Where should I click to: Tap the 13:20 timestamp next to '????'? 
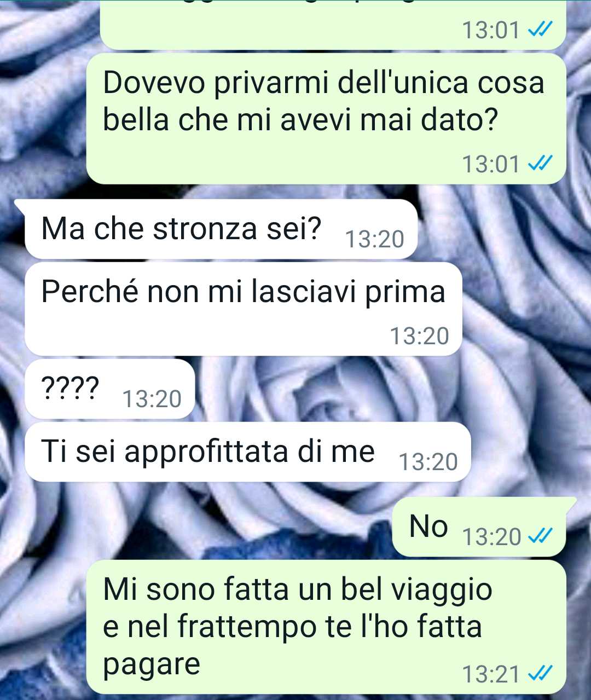[x=152, y=399]
